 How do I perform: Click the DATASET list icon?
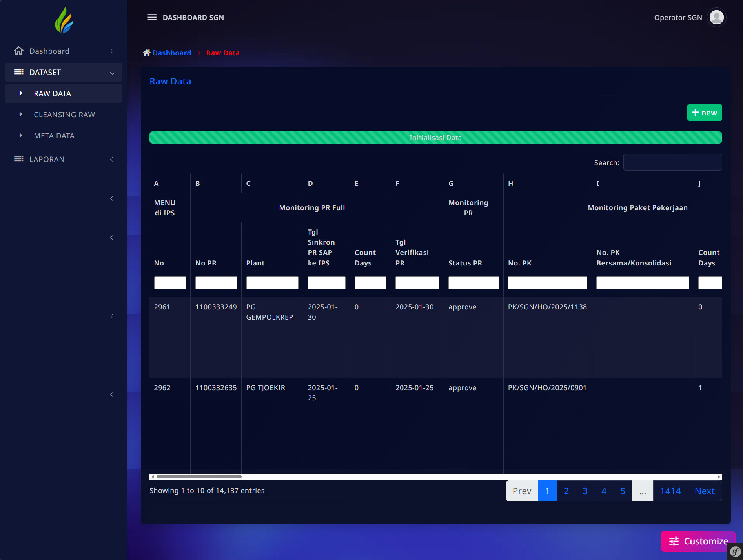[x=18, y=72]
